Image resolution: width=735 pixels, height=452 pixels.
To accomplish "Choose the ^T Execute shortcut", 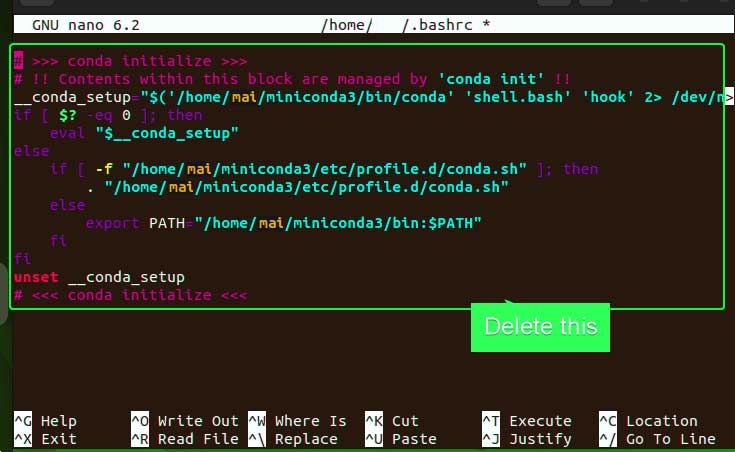I will click(x=527, y=421).
